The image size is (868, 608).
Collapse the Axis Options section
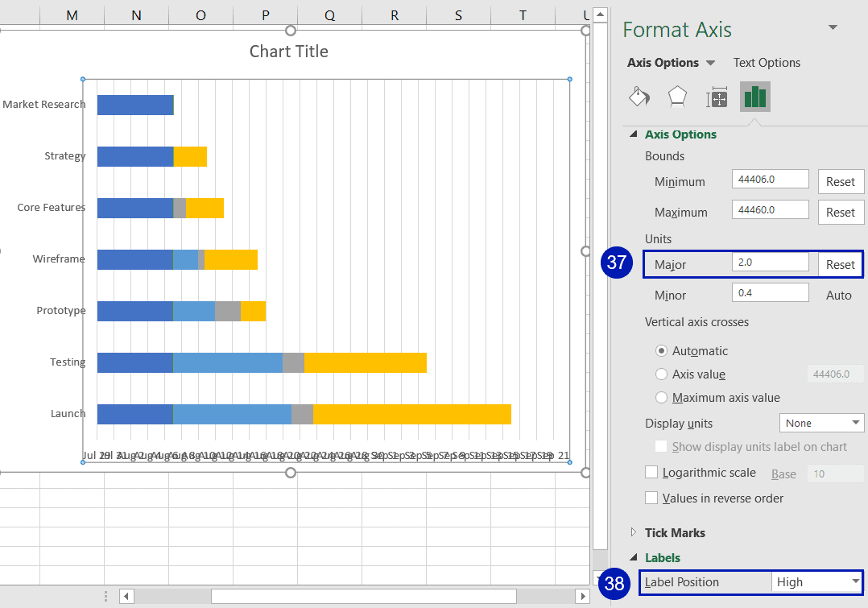click(x=631, y=134)
